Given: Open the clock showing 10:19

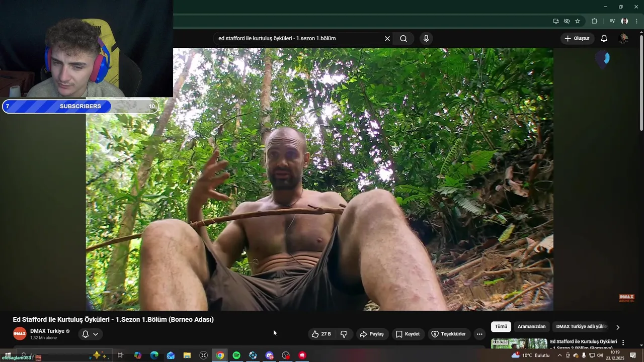Looking at the screenshot, I should 615,355.
